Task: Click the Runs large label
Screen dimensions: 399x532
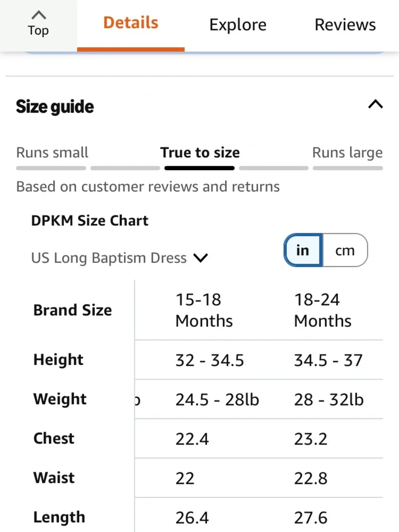Action: [x=347, y=152]
